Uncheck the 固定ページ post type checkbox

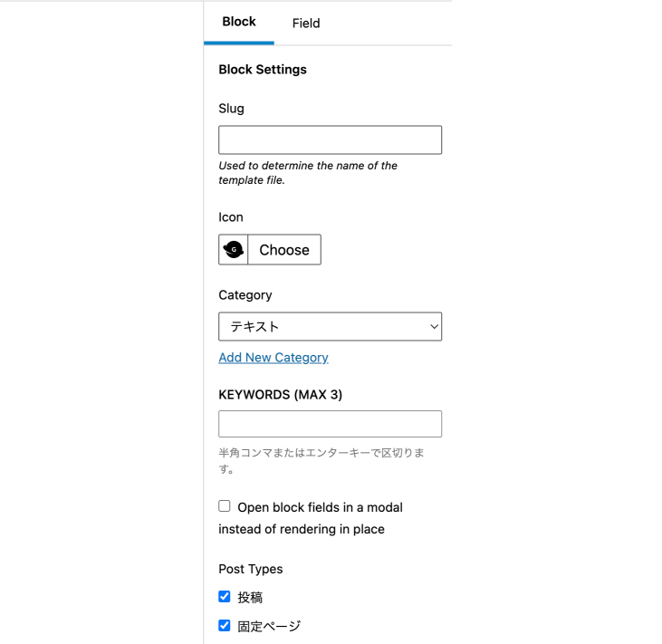(x=225, y=625)
